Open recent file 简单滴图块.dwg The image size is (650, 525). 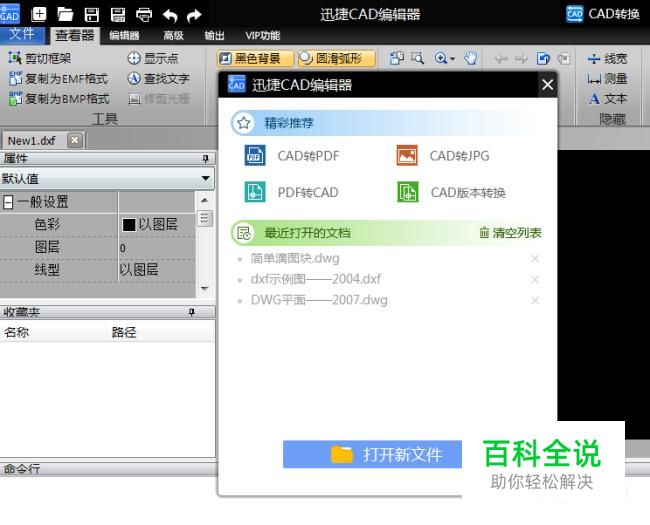click(x=295, y=258)
